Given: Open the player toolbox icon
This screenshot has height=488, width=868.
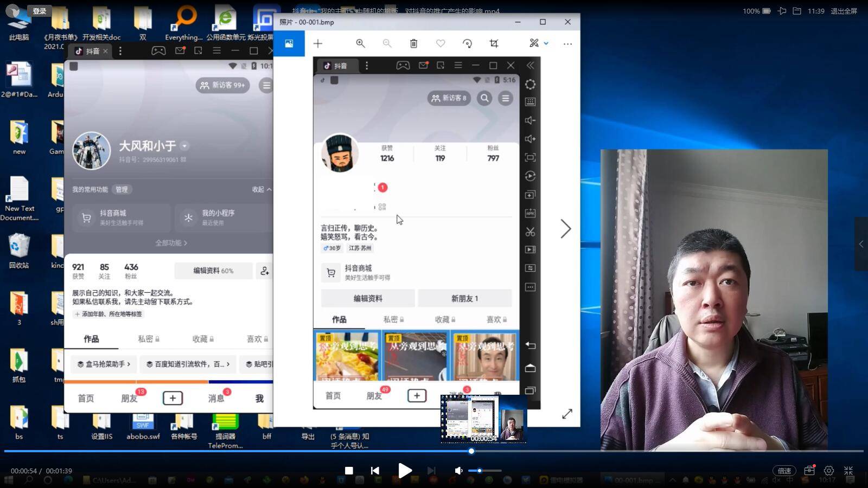Looking at the screenshot, I should coord(809,471).
